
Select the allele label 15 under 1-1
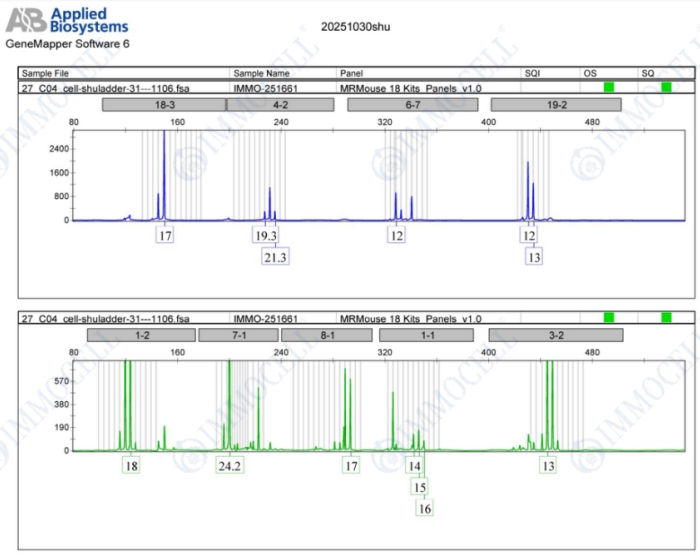tap(420, 487)
